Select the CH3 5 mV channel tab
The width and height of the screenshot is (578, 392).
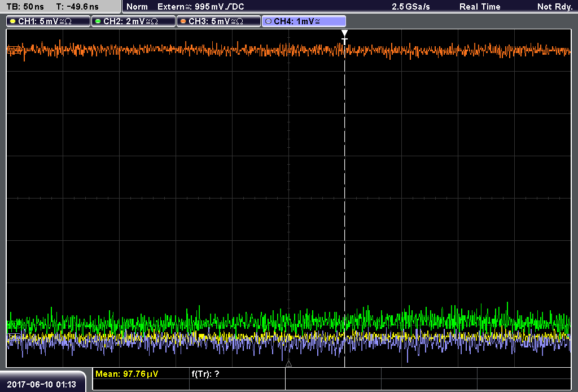click(218, 21)
